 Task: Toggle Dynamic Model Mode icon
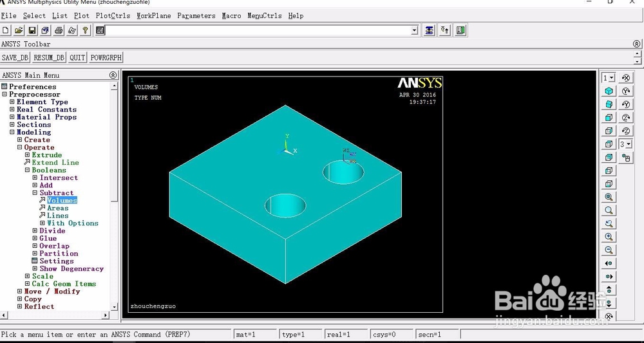625,158
